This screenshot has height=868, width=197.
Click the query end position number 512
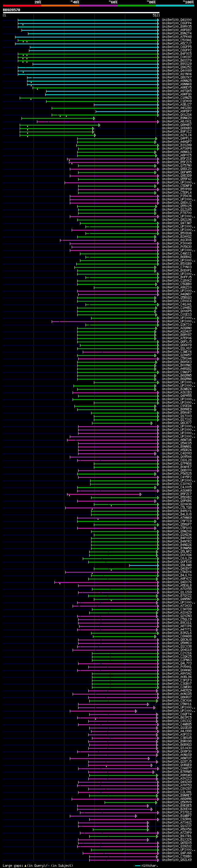pos(155,15)
